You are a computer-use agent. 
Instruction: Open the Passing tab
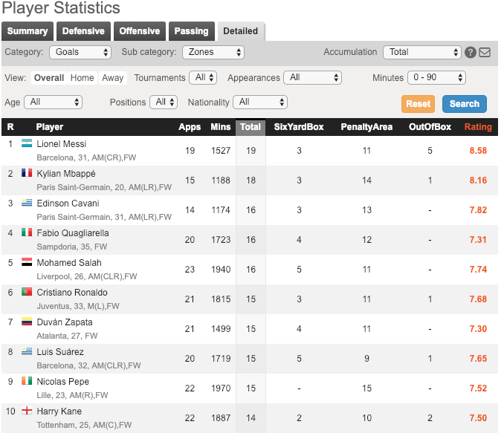tap(191, 31)
